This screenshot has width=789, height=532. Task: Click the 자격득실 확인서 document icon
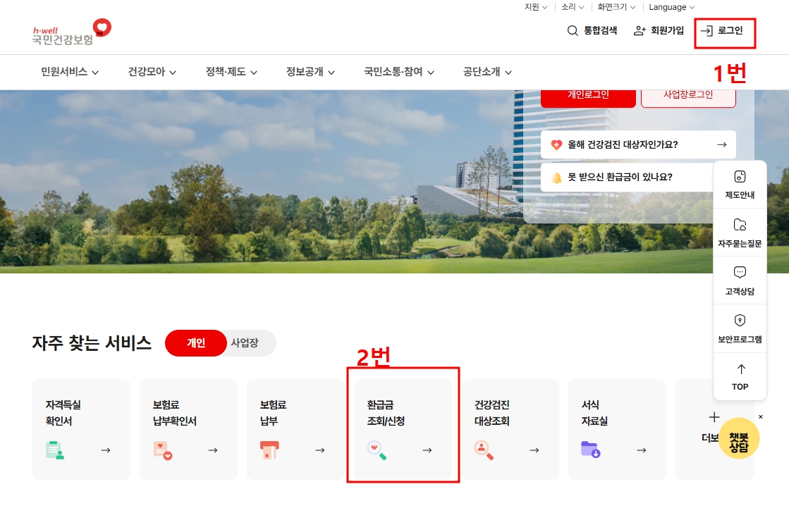55,450
